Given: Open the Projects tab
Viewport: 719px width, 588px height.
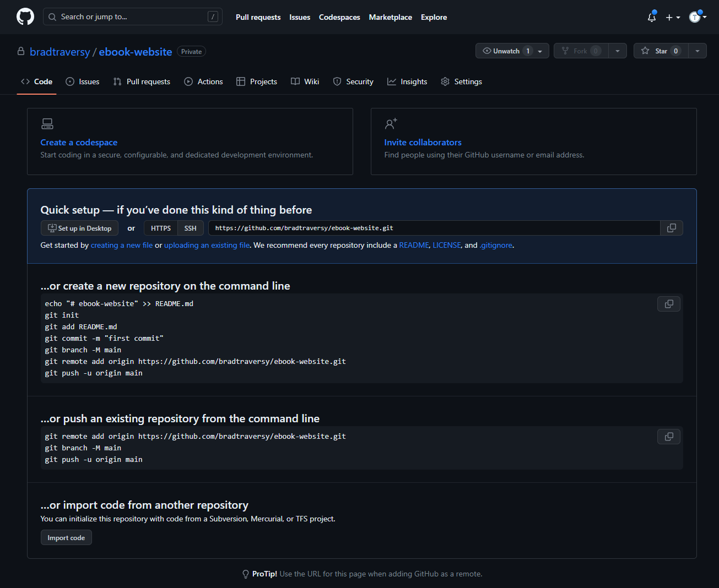Looking at the screenshot, I should coord(257,81).
